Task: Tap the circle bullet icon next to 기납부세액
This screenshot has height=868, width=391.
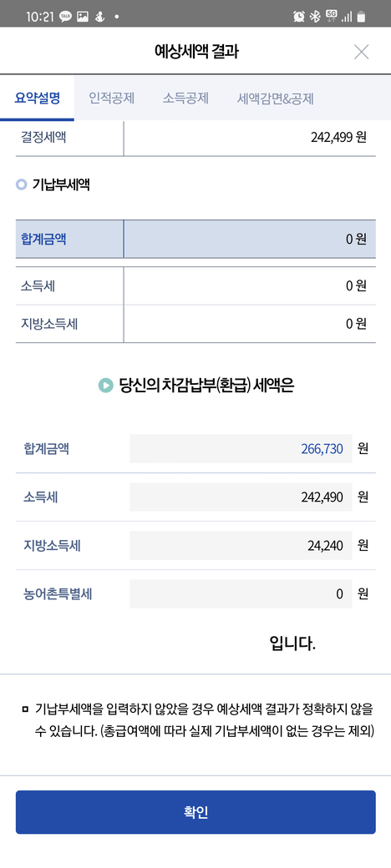Action: 21,185
